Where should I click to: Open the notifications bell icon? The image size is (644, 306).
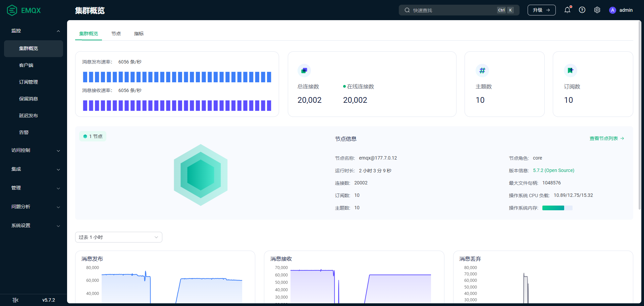567,10
